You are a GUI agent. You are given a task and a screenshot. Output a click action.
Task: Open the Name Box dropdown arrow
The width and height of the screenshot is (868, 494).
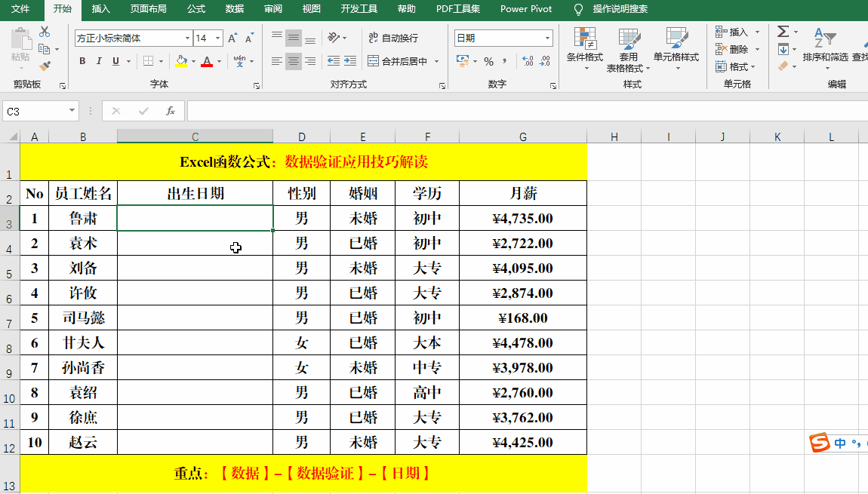click(x=72, y=111)
